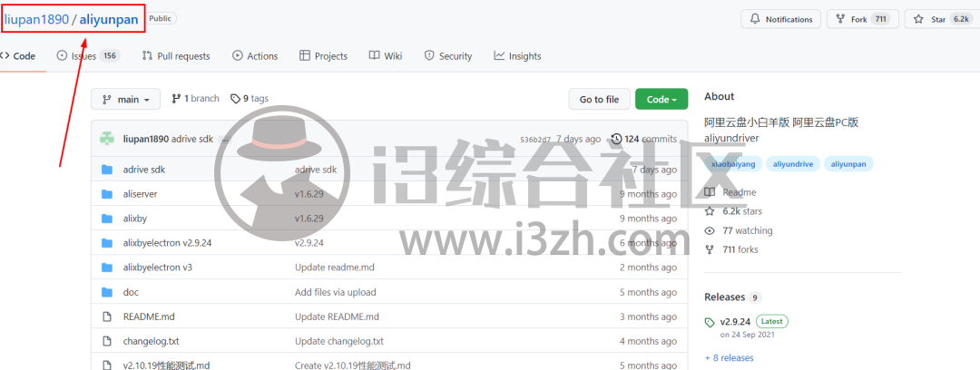Screen dimensions: 980x370
Task: Open the alixbyelectron v3 folder
Action: 158,268
